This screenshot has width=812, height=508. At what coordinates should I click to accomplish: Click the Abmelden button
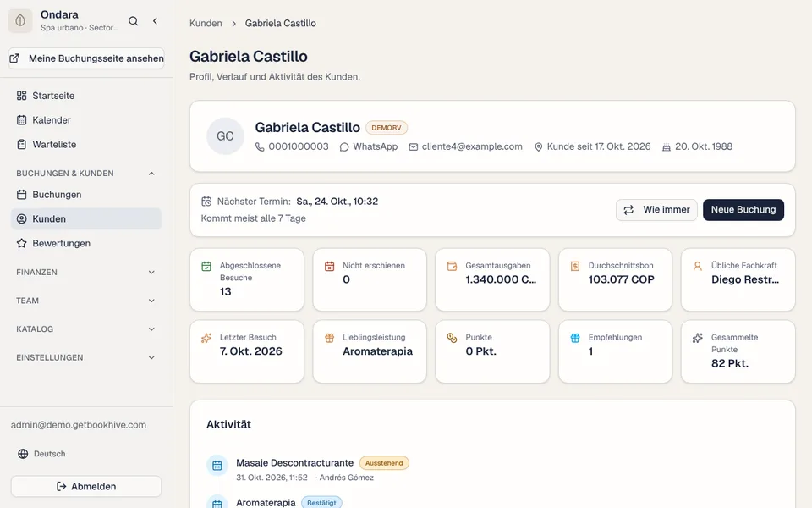86,486
